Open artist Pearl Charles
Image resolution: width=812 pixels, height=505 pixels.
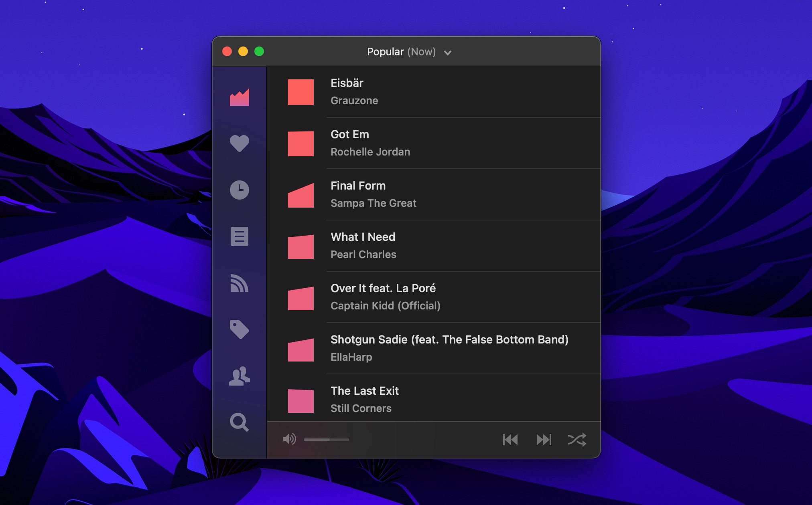tap(363, 255)
